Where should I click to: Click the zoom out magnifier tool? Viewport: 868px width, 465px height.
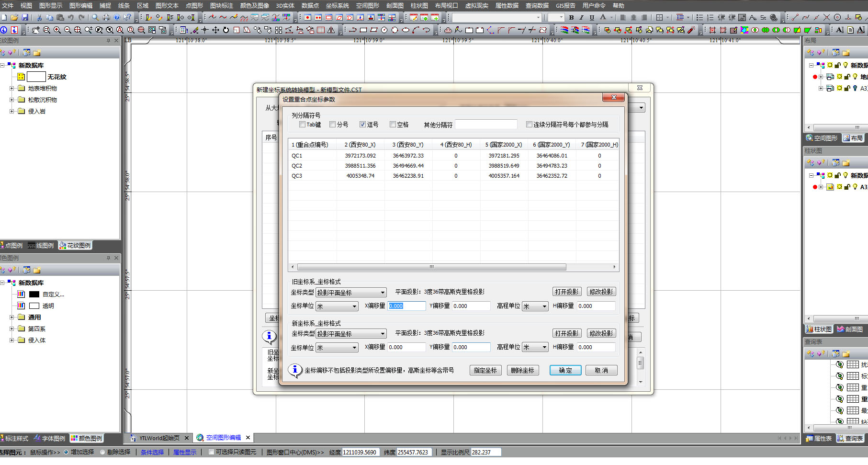pyautogui.click(x=68, y=30)
